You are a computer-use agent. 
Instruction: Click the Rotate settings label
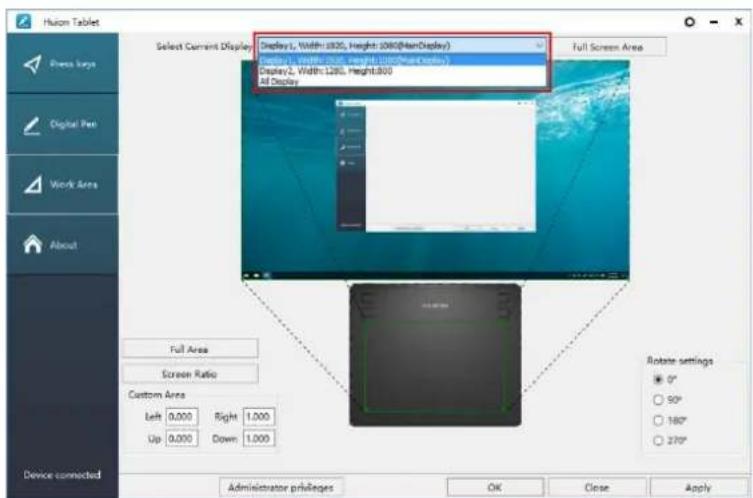click(x=680, y=361)
